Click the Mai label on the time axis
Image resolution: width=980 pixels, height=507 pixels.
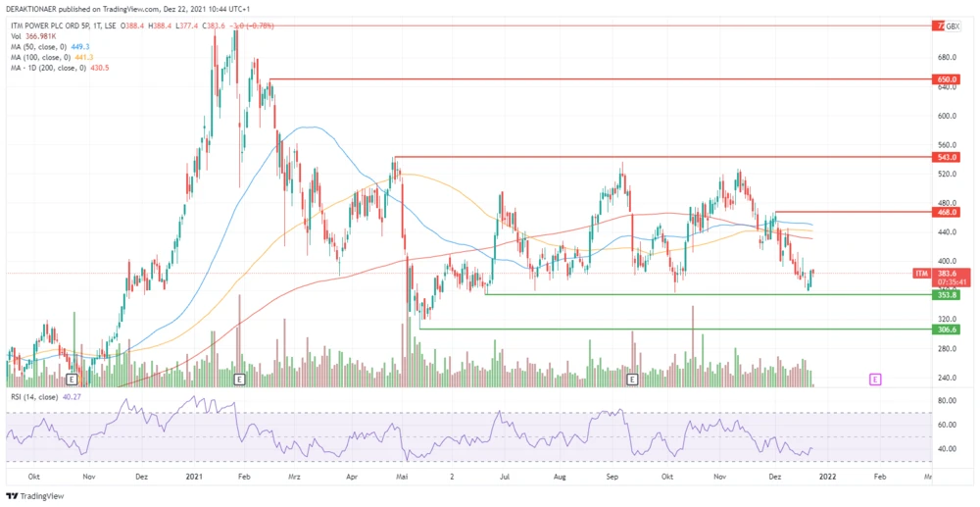click(x=403, y=477)
